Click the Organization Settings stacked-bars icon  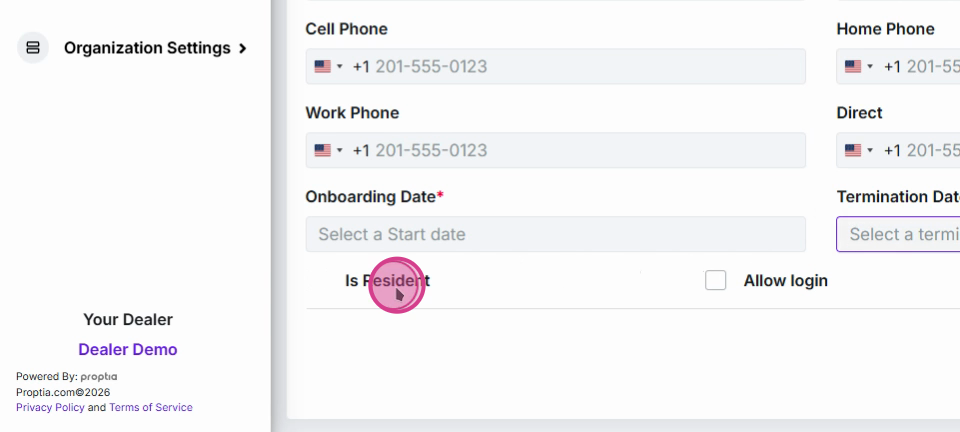33,48
